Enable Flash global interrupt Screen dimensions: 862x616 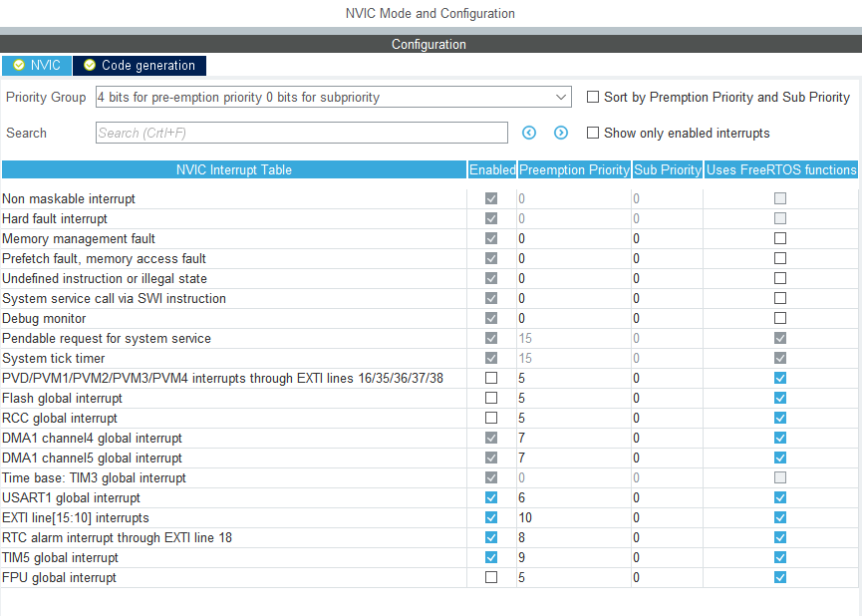pyautogui.click(x=491, y=398)
